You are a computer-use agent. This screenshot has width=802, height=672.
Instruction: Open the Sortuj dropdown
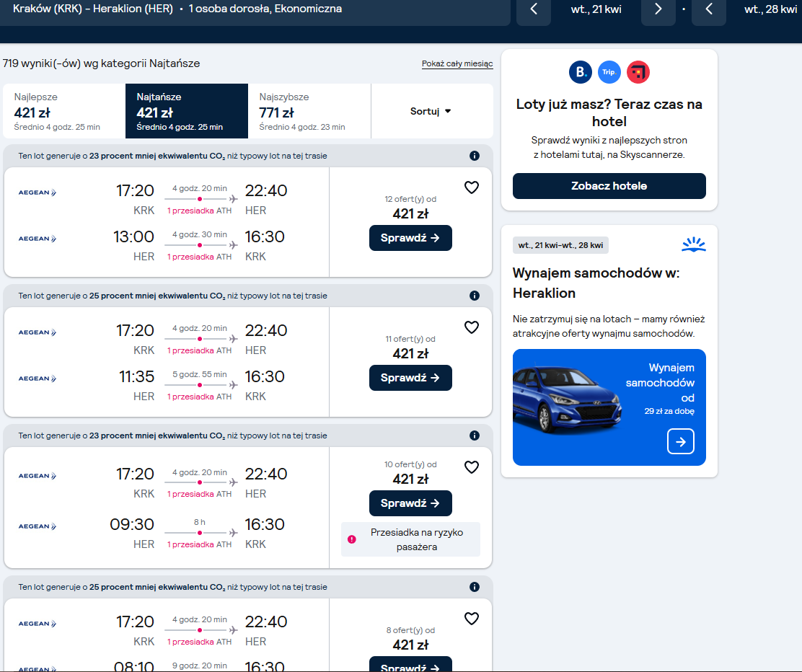(431, 111)
